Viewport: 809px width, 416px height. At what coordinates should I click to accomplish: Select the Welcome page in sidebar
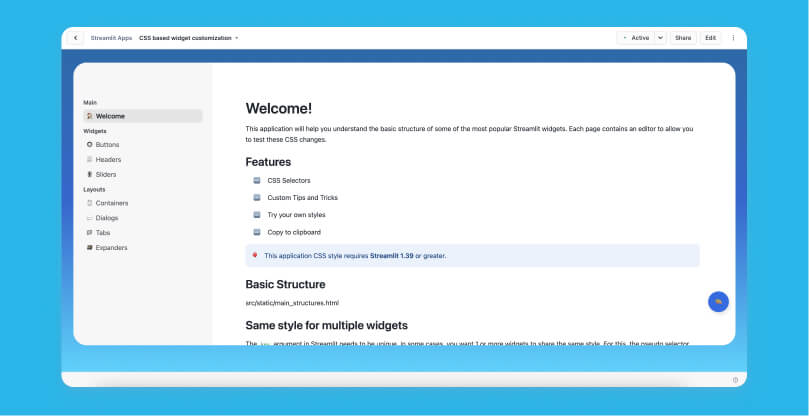[x=110, y=116]
